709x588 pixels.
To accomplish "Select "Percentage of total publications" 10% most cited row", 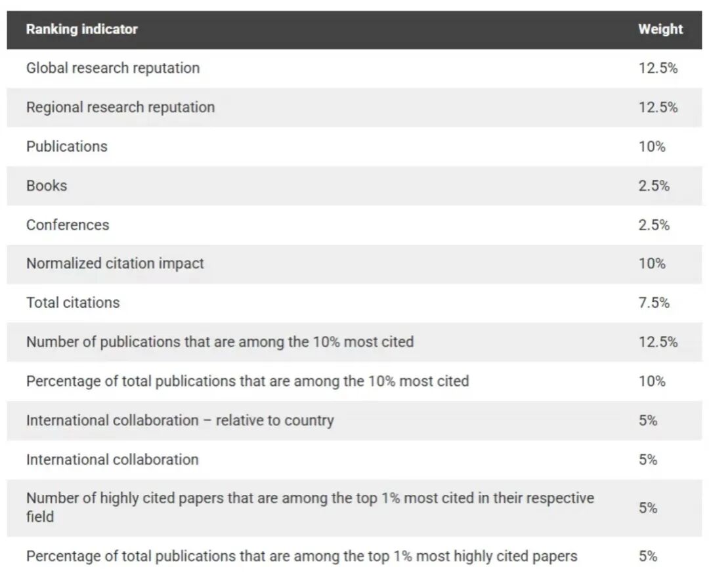I will [247, 381].
